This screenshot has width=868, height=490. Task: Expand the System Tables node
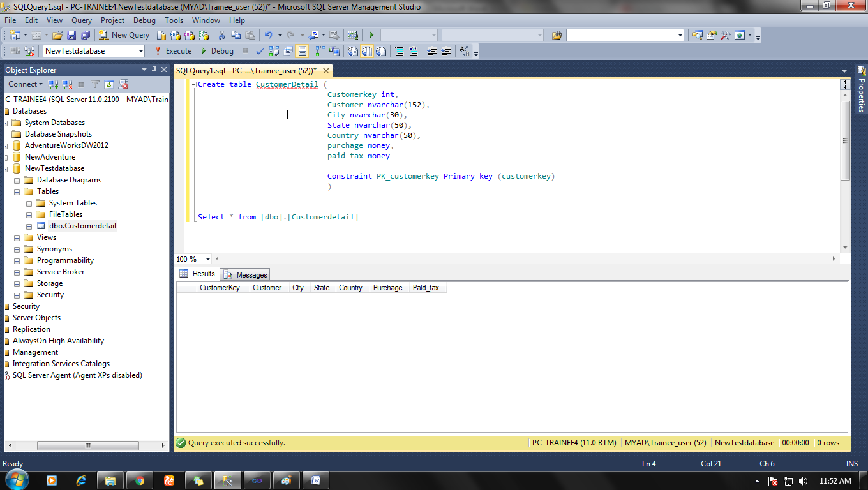pyautogui.click(x=29, y=203)
